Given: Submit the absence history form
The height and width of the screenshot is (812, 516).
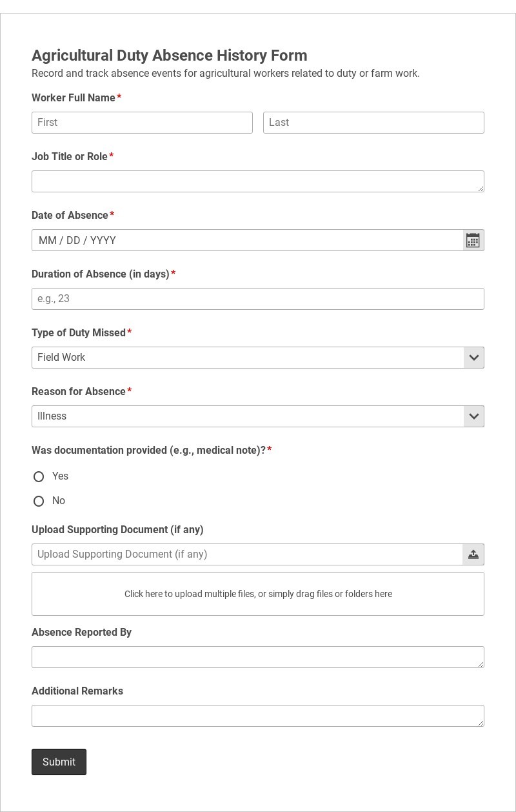Looking at the screenshot, I should [x=59, y=762].
